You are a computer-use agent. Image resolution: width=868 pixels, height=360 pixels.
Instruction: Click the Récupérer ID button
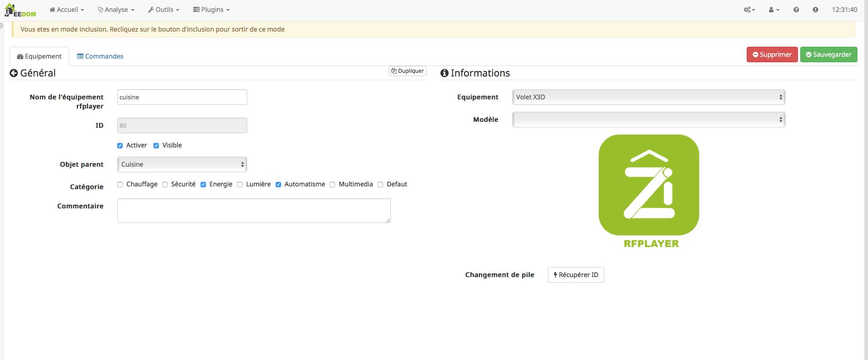coord(576,275)
